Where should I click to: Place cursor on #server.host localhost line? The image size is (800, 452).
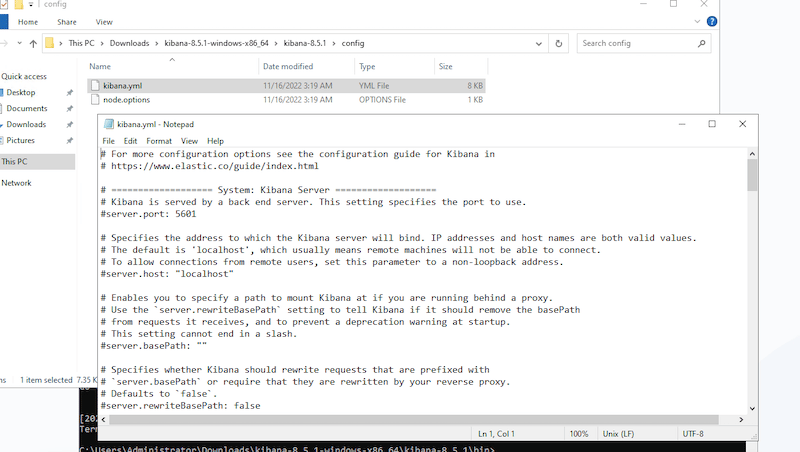pyautogui.click(x=167, y=274)
